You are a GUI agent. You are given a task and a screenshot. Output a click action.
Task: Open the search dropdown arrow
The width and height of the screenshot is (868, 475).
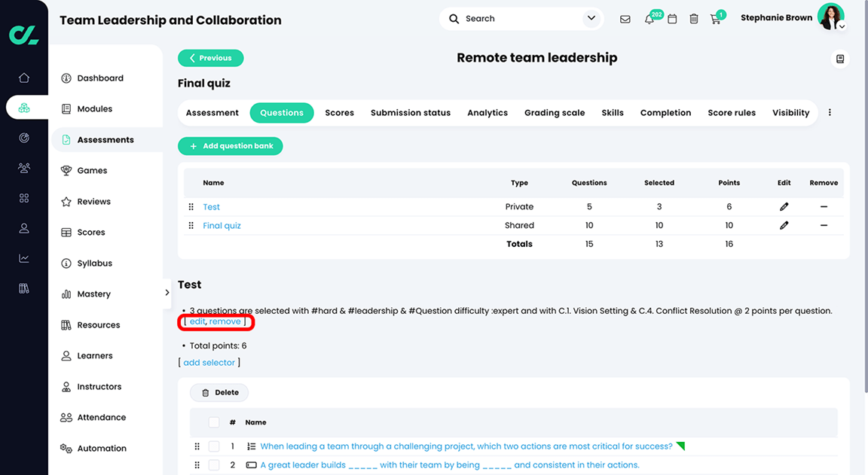click(x=591, y=18)
